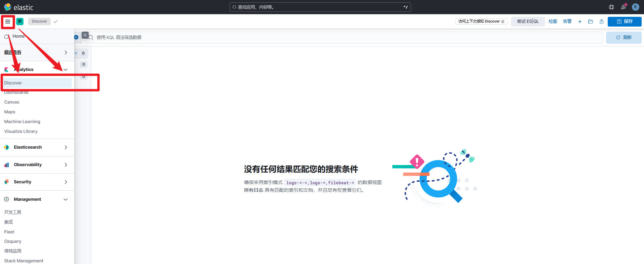
Task: Click the checkmark beside the Discover breadcrumb
Action: (x=55, y=22)
